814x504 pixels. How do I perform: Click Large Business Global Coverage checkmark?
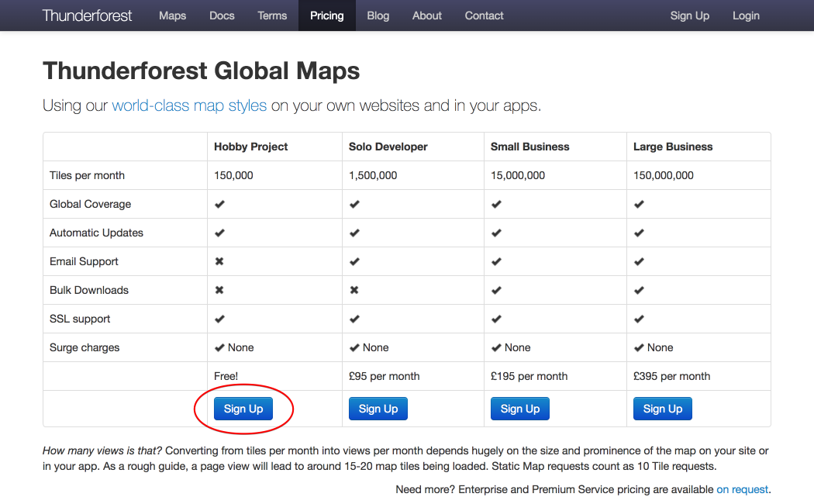pyautogui.click(x=639, y=204)
